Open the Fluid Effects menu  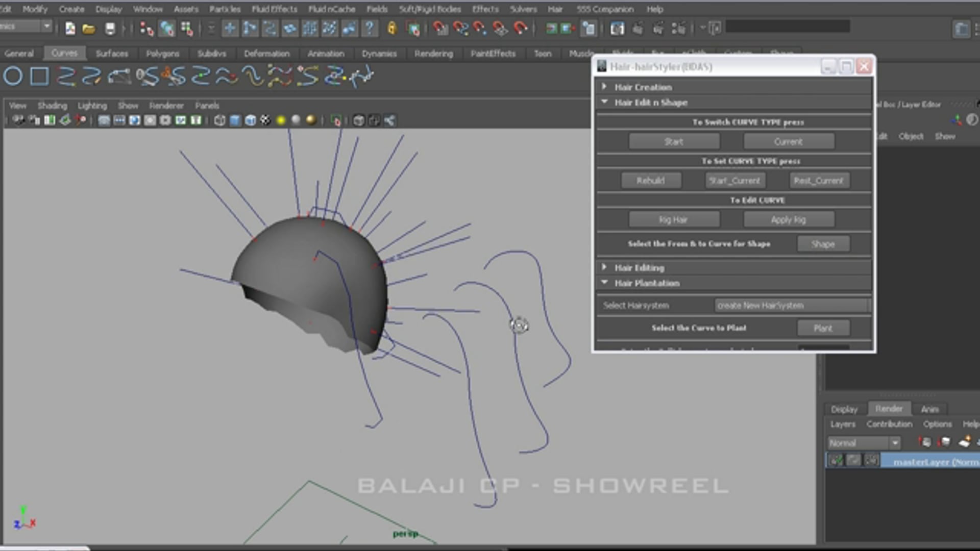(x=274, y=9)
